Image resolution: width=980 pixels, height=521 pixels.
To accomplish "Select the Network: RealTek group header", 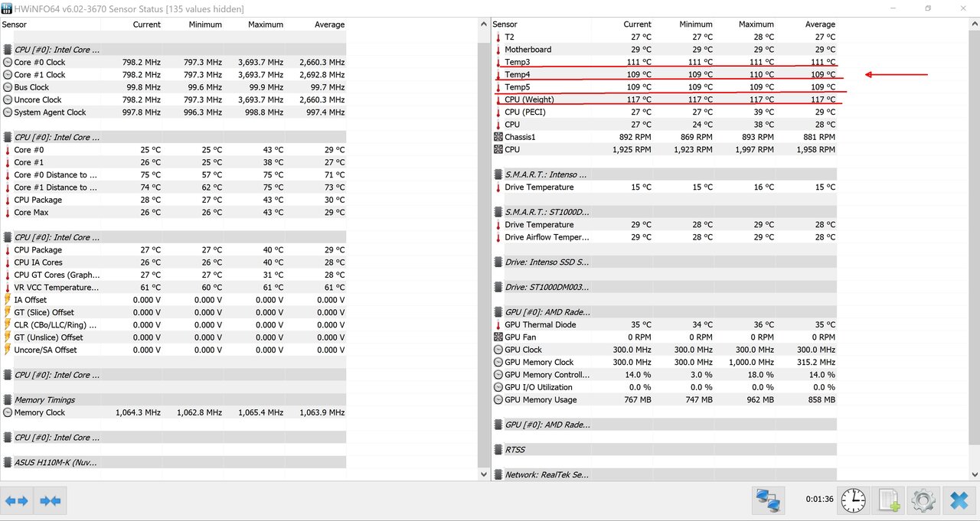I will pyautogui.click(x=664, y=475).
